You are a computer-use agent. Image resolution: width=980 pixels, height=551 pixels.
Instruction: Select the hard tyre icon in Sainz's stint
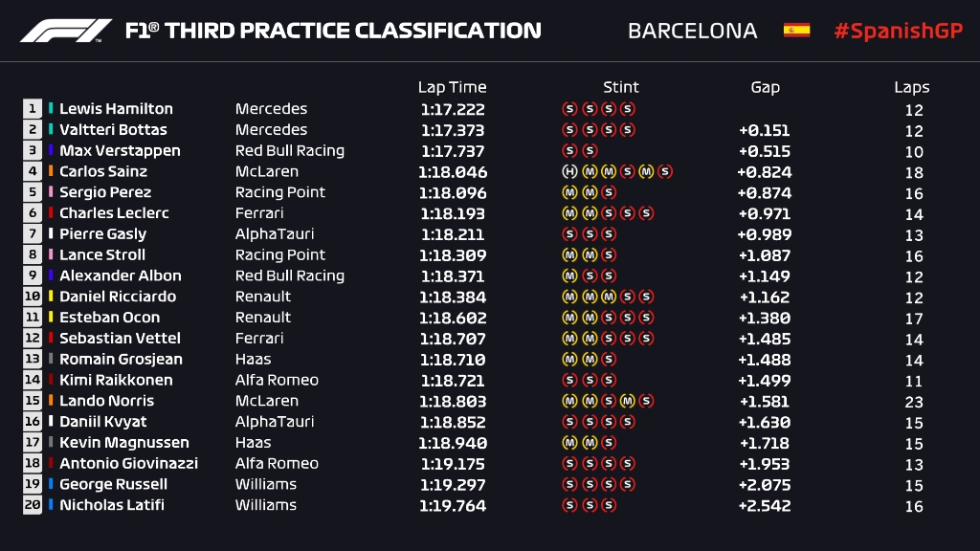coord(569,172)
